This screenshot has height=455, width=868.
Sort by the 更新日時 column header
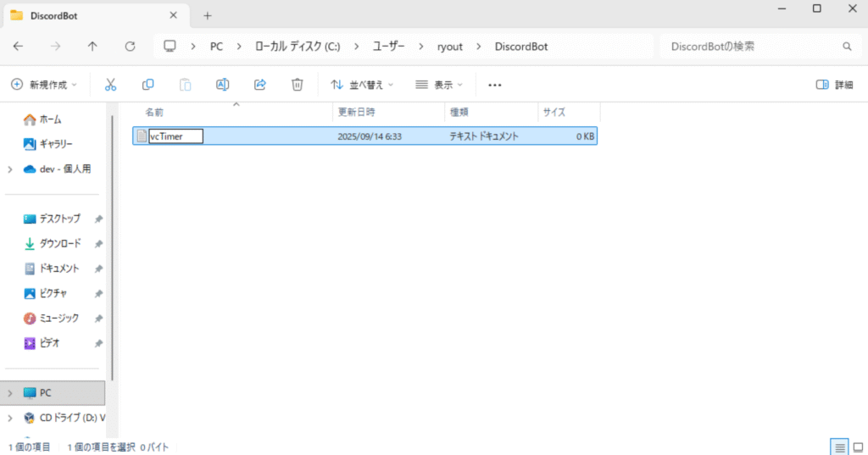click(357, 112)
